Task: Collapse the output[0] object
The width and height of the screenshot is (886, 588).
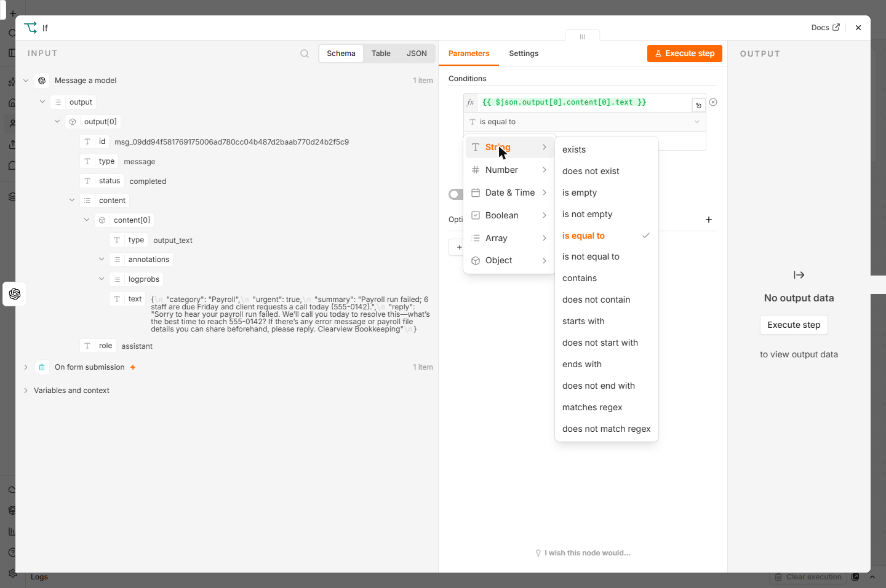Action: click(x=57, y=122)
